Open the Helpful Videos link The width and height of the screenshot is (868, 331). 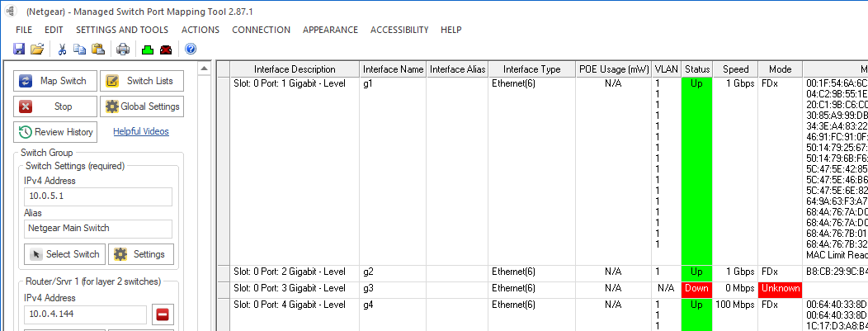[141, 131]
